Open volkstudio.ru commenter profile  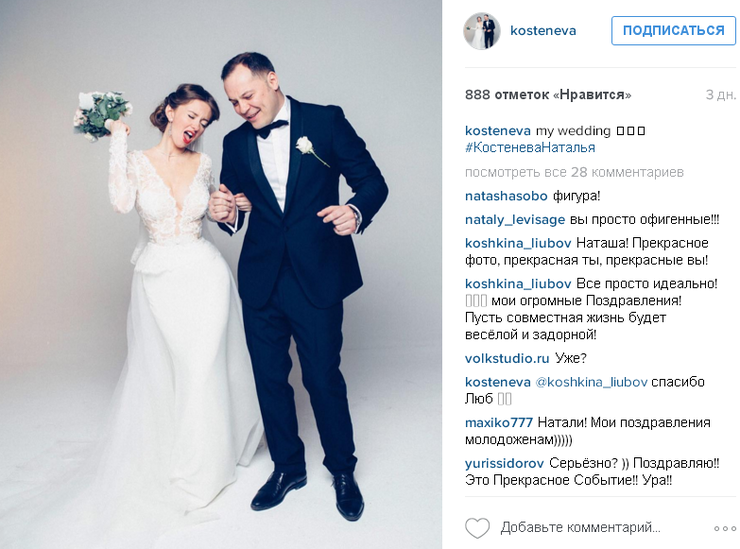pyautogui.click(x=507, y=358)
